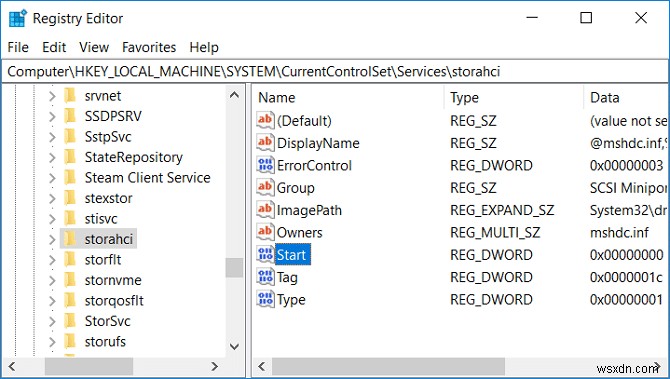
Task: Click the 0x0000001c data value
Action: (626, 277)
